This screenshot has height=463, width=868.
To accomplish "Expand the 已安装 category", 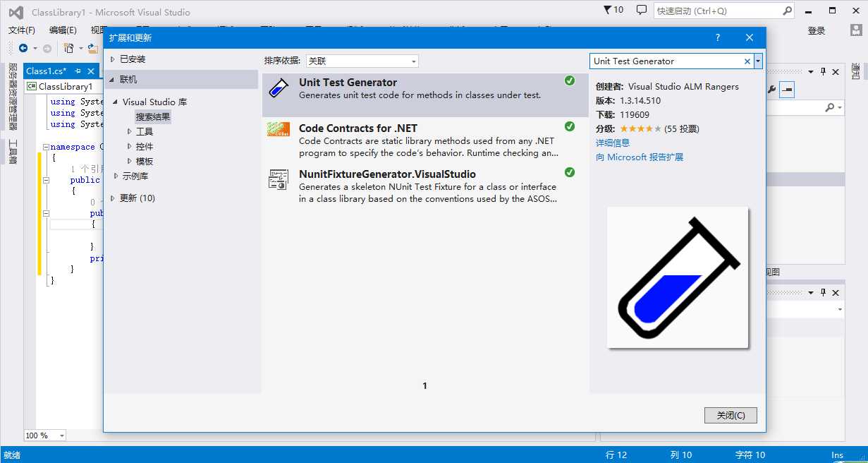I will pyautogui.click(x=112, y=59).
